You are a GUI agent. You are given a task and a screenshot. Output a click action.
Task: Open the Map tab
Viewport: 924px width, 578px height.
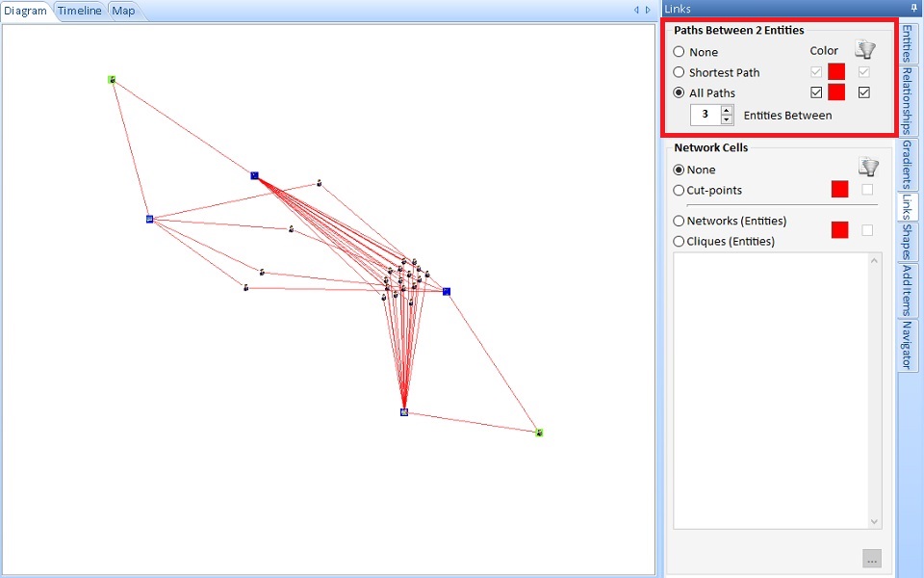point(123,12)
